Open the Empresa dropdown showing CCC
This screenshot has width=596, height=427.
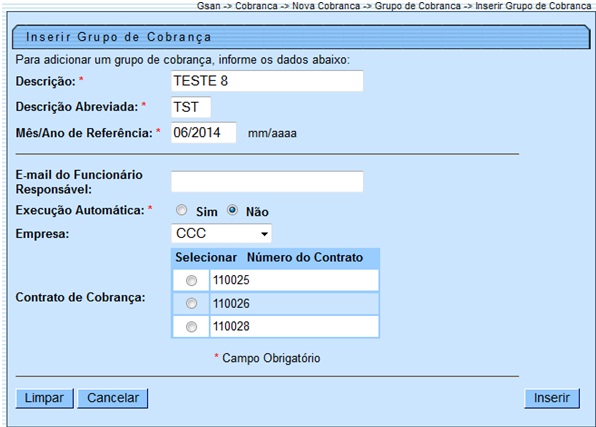[222, 233]
